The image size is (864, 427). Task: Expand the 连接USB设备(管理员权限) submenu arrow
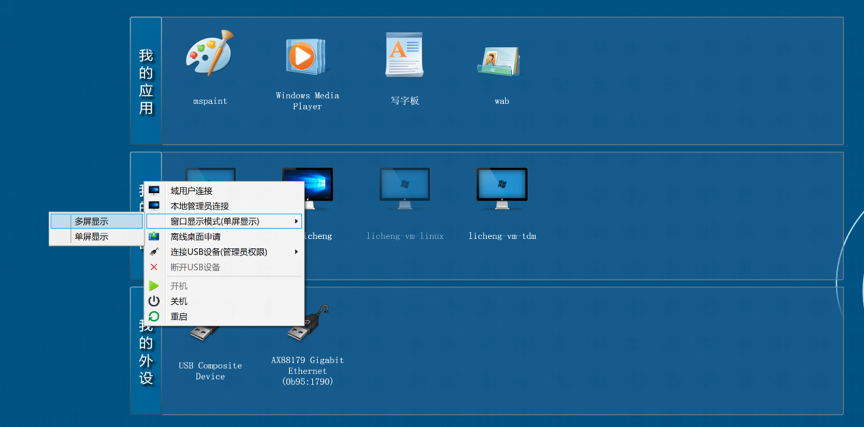coord(296,252)
